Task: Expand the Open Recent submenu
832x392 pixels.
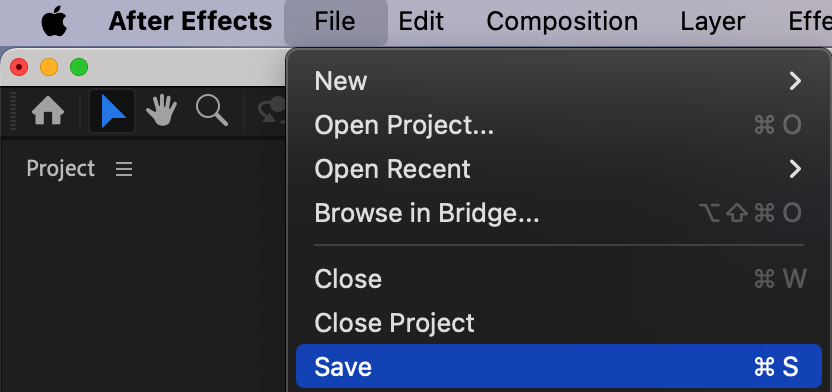Action: click(559, 169)
